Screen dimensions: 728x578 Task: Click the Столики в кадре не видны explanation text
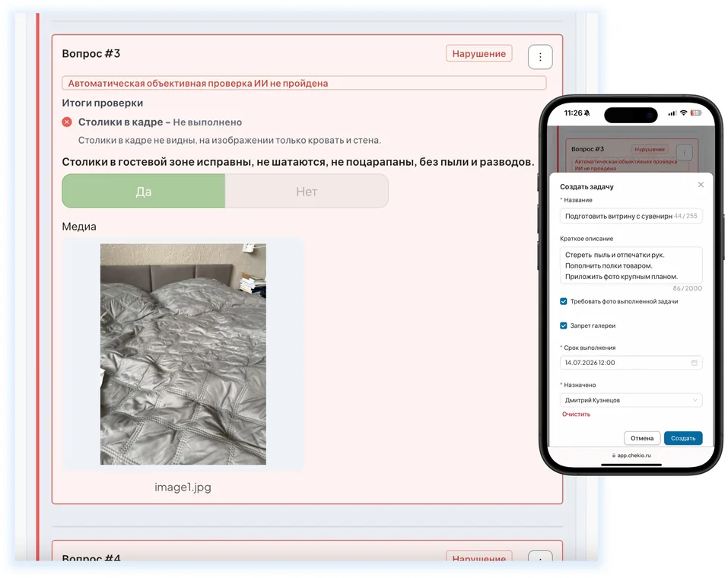click(230, 140)
